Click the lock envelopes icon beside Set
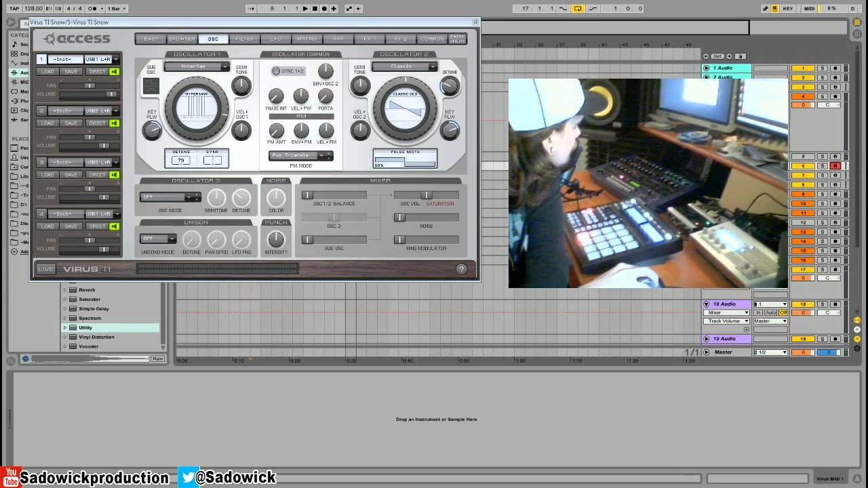The image size is (868, 488). click(x=741, y=56)
